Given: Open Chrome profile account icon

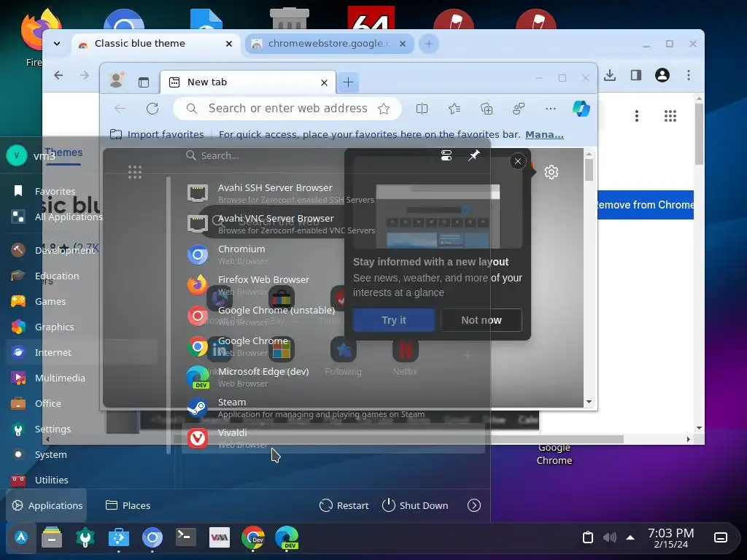Looking at the screenshot, I should [x=662, y=75].
